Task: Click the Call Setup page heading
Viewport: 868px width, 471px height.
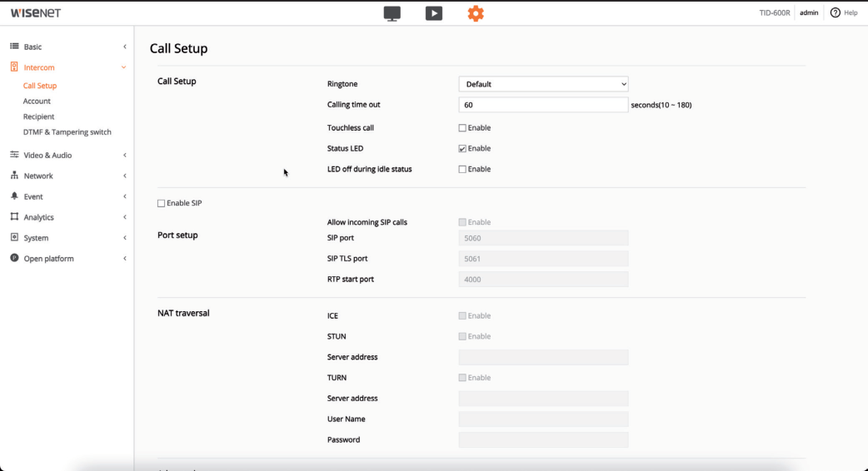Action: pos(178,48)
